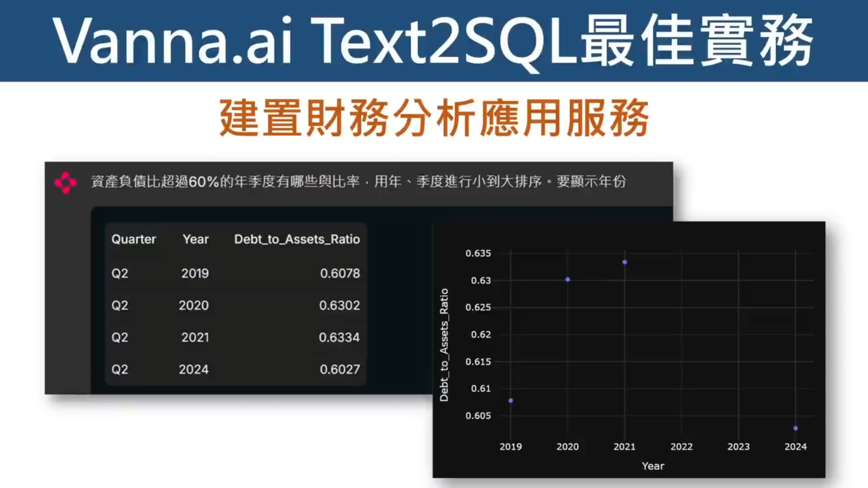Click the 0.635 y-axis tick label

(x=478, y=253)
